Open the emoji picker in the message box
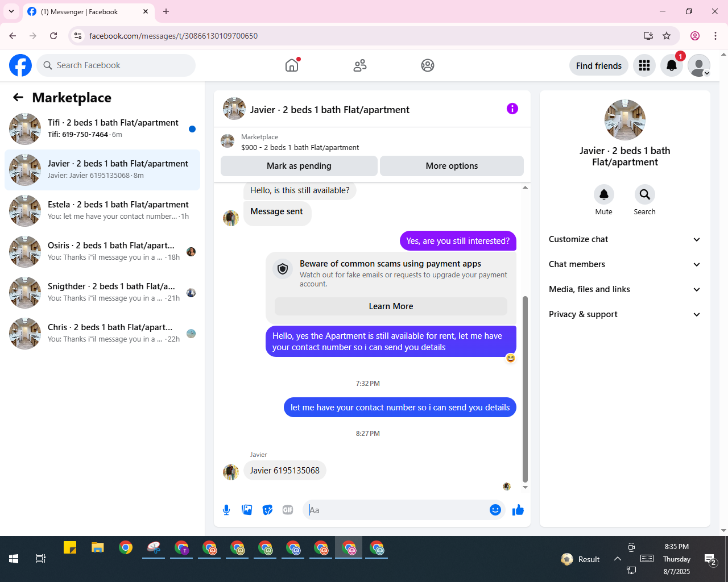The image size is (728, 582). (495, 510)
